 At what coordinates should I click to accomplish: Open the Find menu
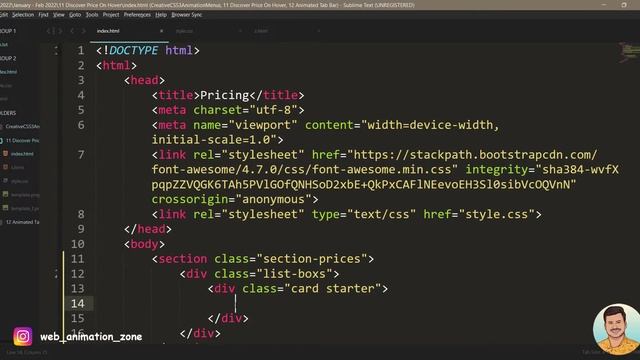point(43,15)
